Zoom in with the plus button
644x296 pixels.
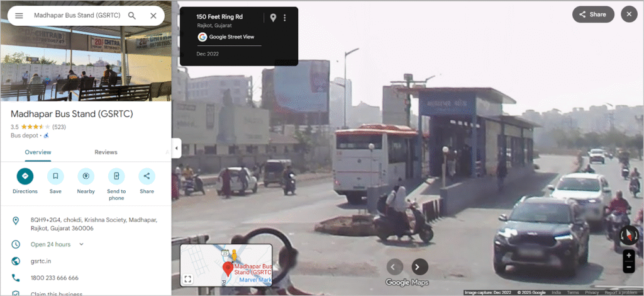[x=628, y=256]
